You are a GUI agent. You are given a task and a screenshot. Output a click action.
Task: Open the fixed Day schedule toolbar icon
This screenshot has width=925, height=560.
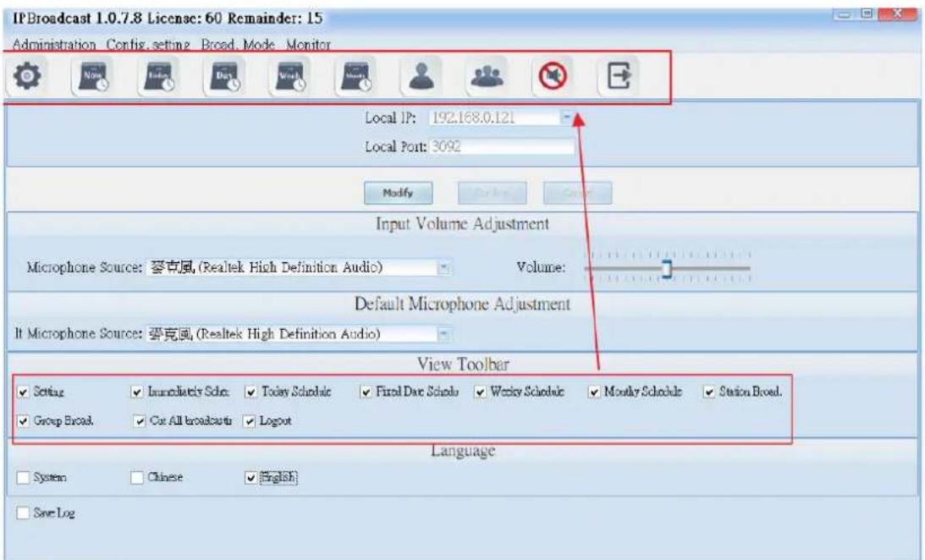[x=225, y=76]
